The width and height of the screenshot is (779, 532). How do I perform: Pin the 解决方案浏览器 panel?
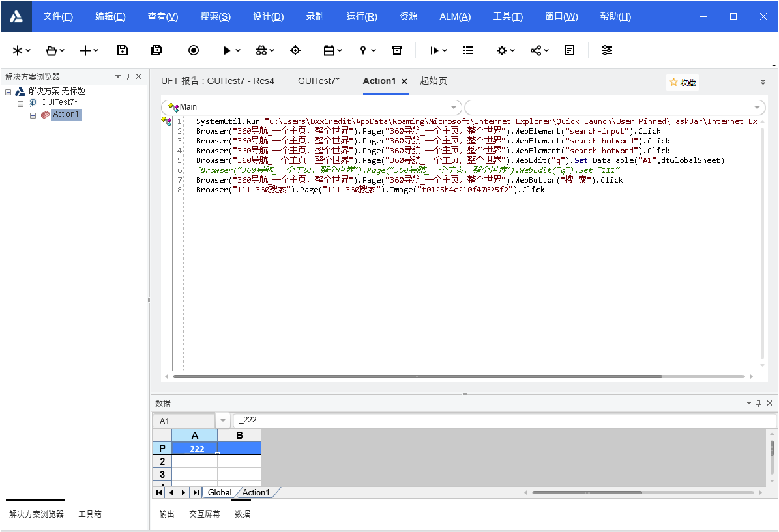(128, 76)
